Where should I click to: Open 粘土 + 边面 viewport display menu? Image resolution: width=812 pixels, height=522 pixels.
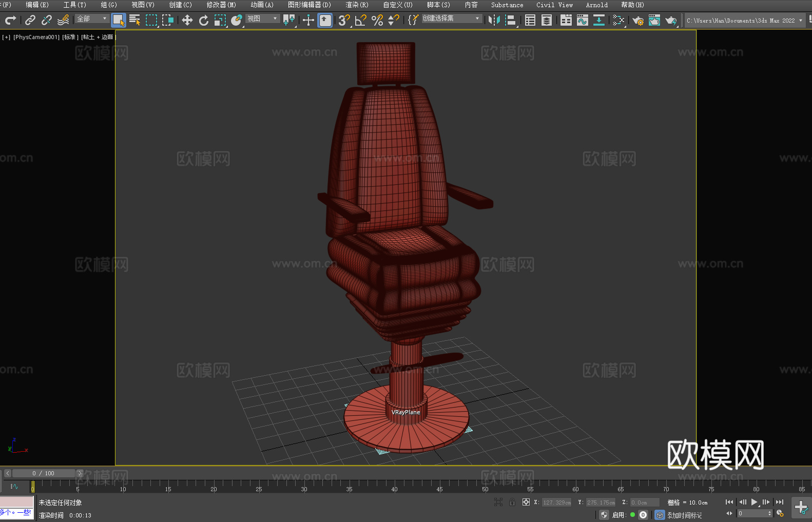[98, 37]
